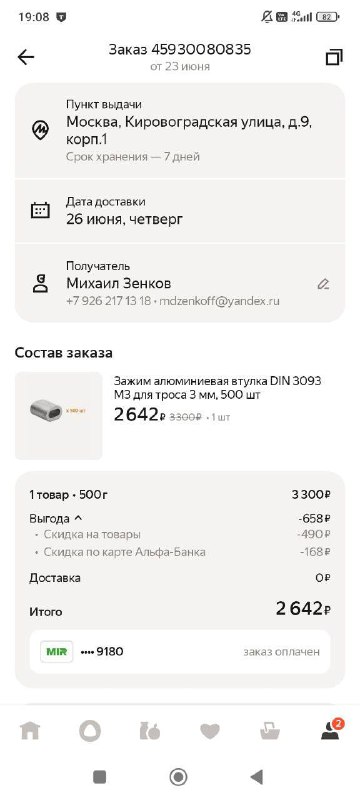Tap the pickup point metro icon
The width and height of the screenshot is (360, 800).
click(x=40, y=131)
